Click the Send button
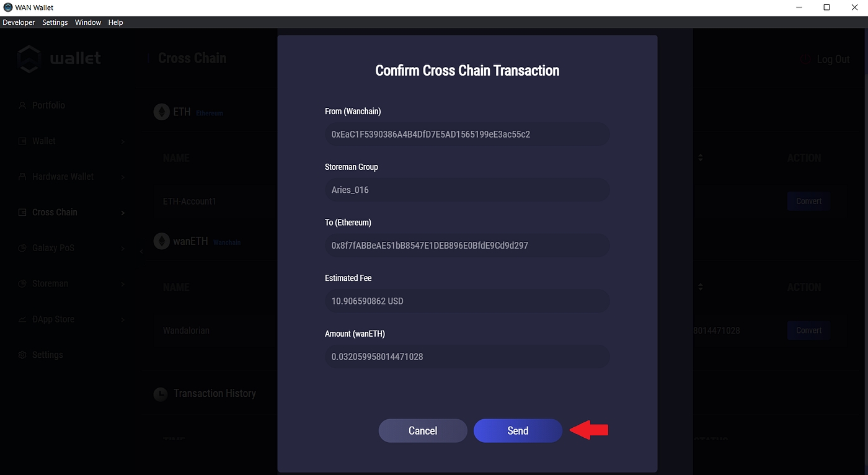 click(x=518, y=431)
